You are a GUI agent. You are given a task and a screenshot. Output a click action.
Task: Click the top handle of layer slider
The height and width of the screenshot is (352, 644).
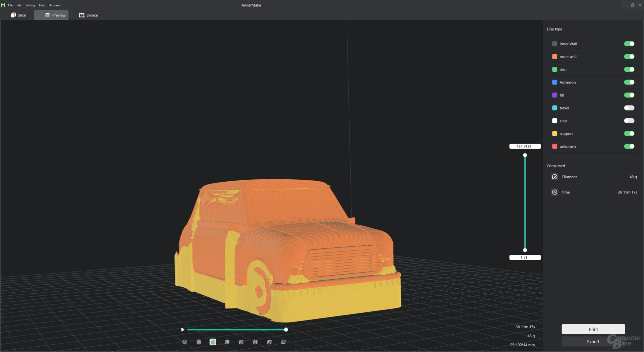[x=525, y=155]
